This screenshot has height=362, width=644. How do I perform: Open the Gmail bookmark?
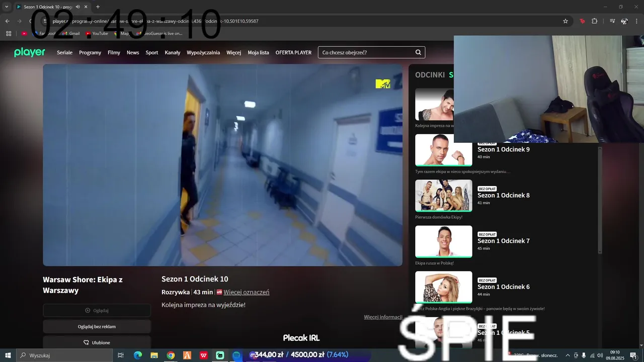70,33
